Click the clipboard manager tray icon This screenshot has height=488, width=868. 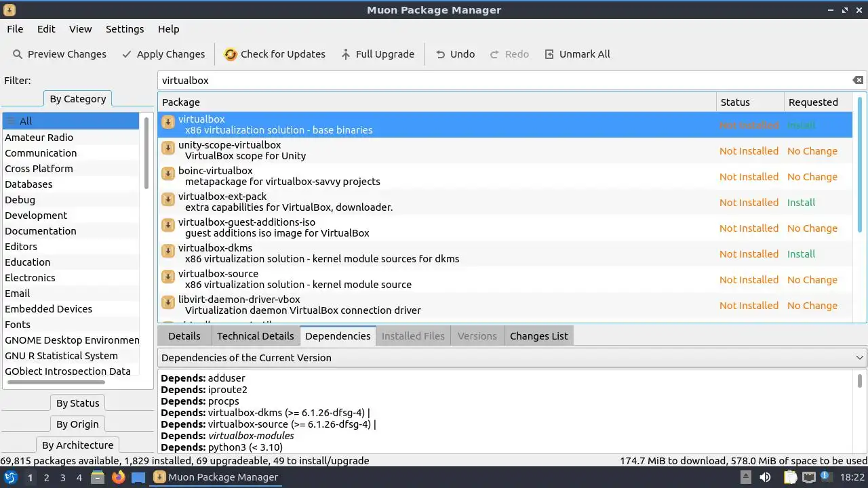(x=790, y=477)
